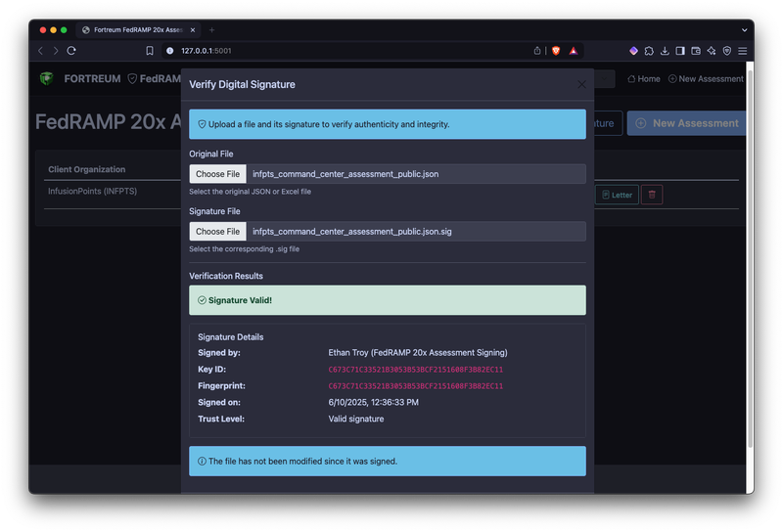
Task: Go to Home in the navbar
Action: (644, 79)
